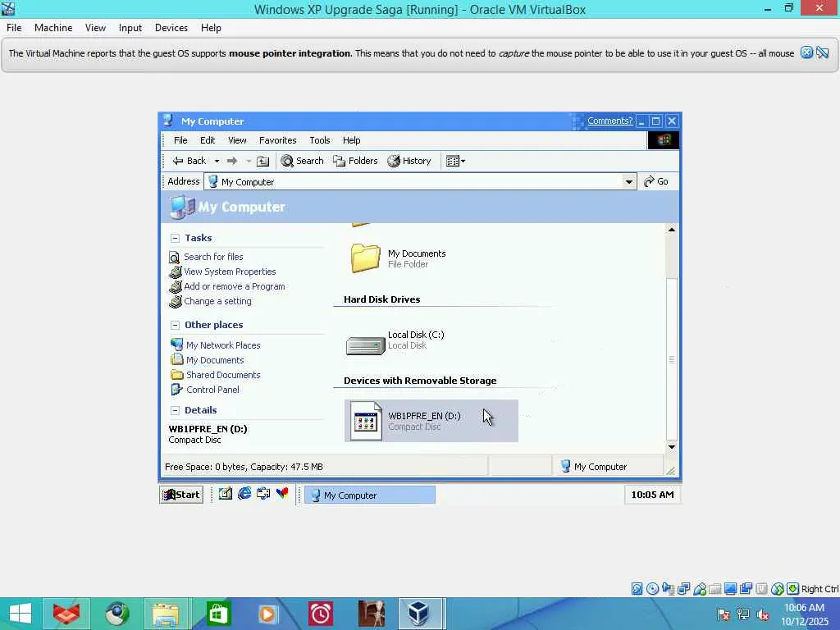
Task: Click the VirtualBox hard disk activity icon
Action: point(637,589)
